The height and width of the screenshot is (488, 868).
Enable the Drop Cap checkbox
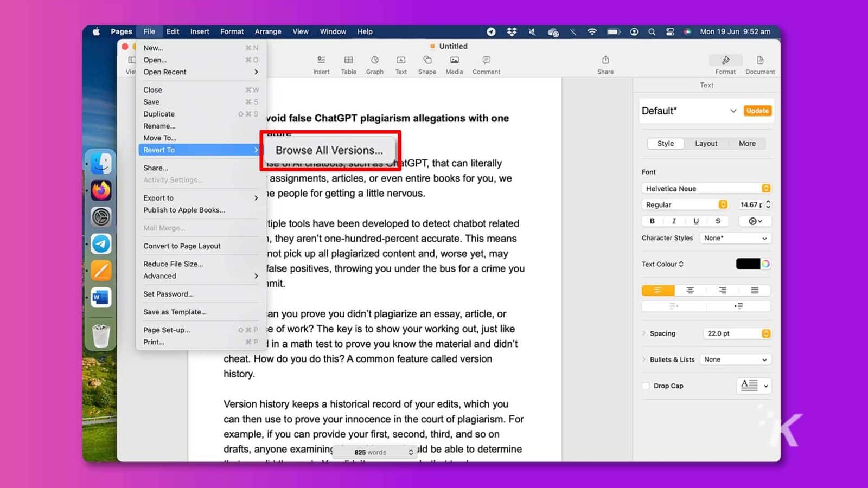pyautogui.click(x=646, y=386)
